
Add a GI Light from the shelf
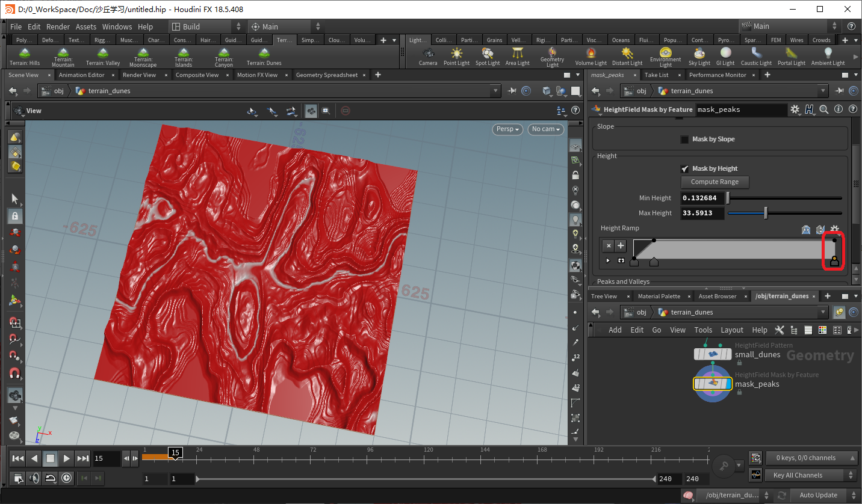725,57
